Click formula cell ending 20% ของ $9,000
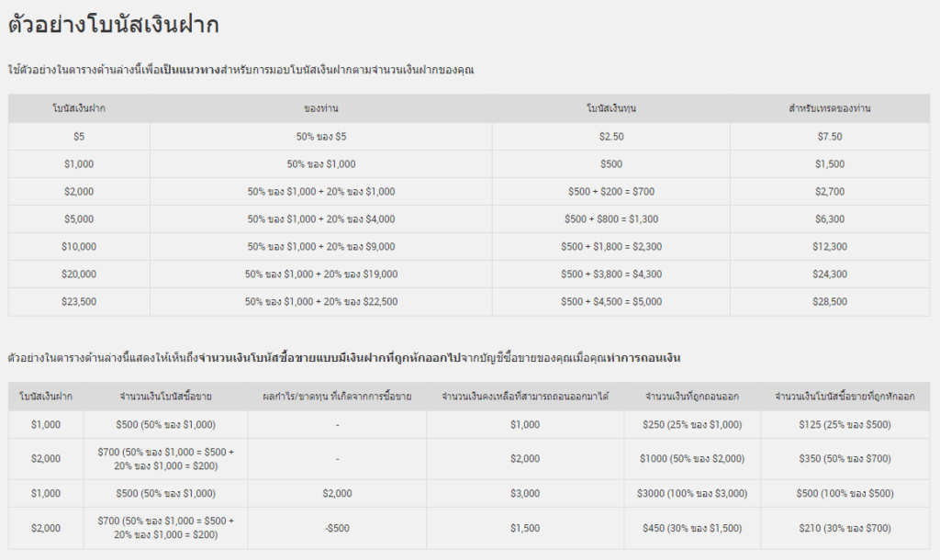 [320, 247]
